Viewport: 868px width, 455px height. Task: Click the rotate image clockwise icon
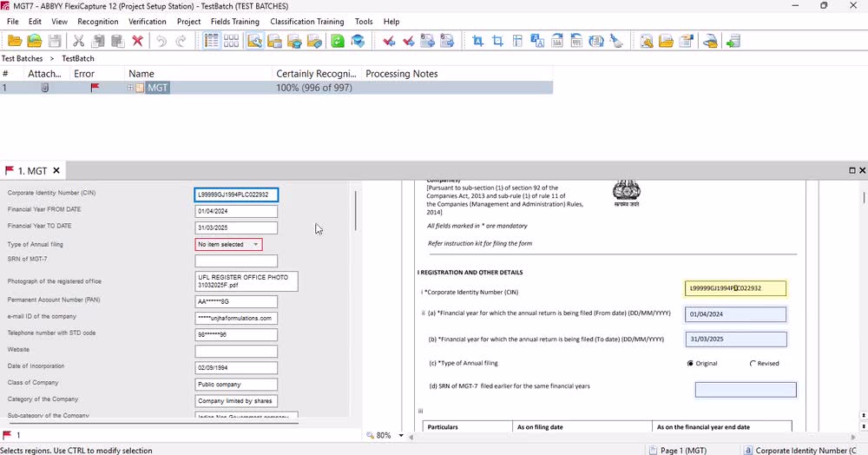pos(557,41)
